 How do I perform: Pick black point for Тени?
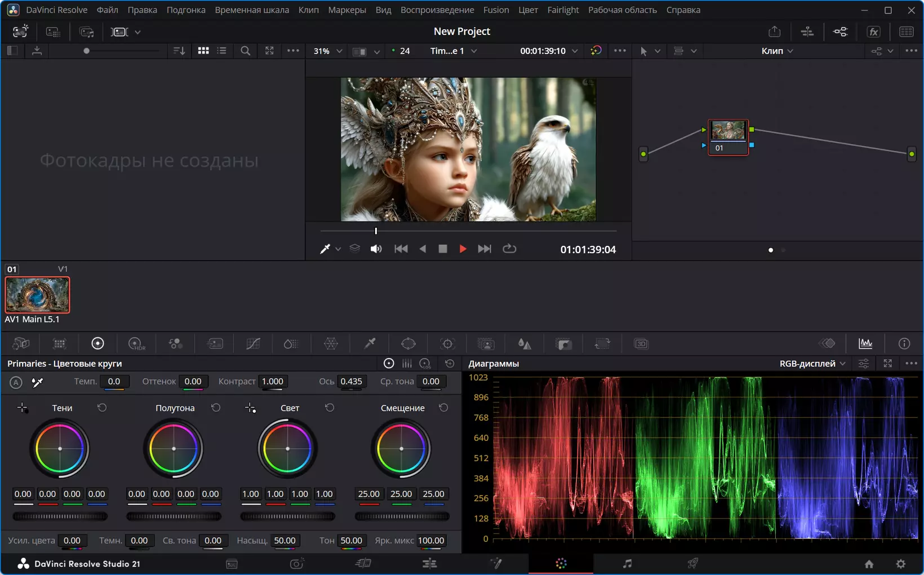[x=22, y=408]
